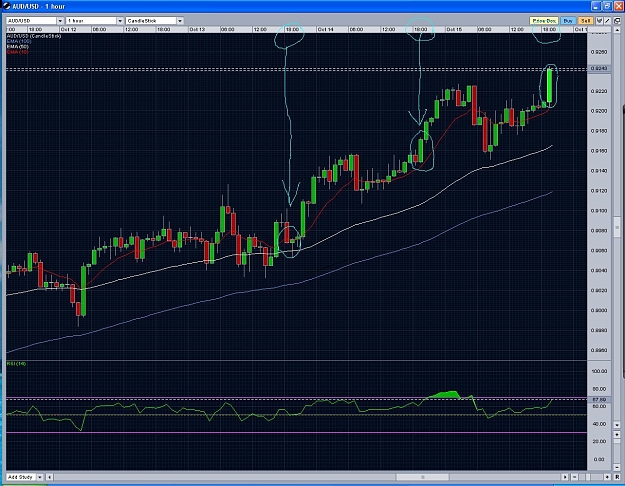Click the price axis down arrow at bottom right
Screen dimensions: 625x486
pos(617,425)
